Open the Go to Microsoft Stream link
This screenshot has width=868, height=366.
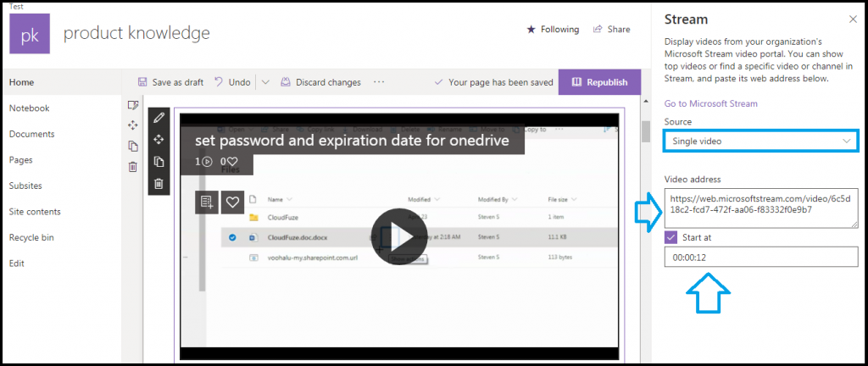click(x=711, y=103)
